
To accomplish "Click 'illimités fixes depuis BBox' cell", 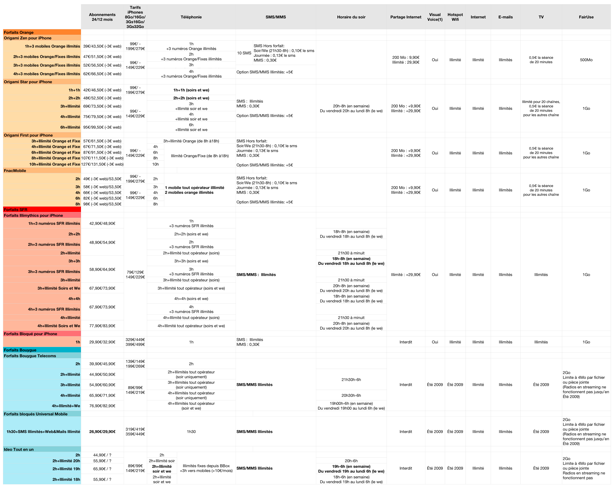I will pyautogui.click(x=206, y=466).
